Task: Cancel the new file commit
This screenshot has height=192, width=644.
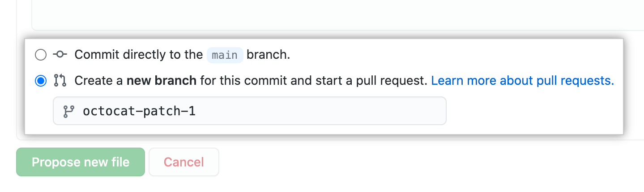Action: [183, 162]
